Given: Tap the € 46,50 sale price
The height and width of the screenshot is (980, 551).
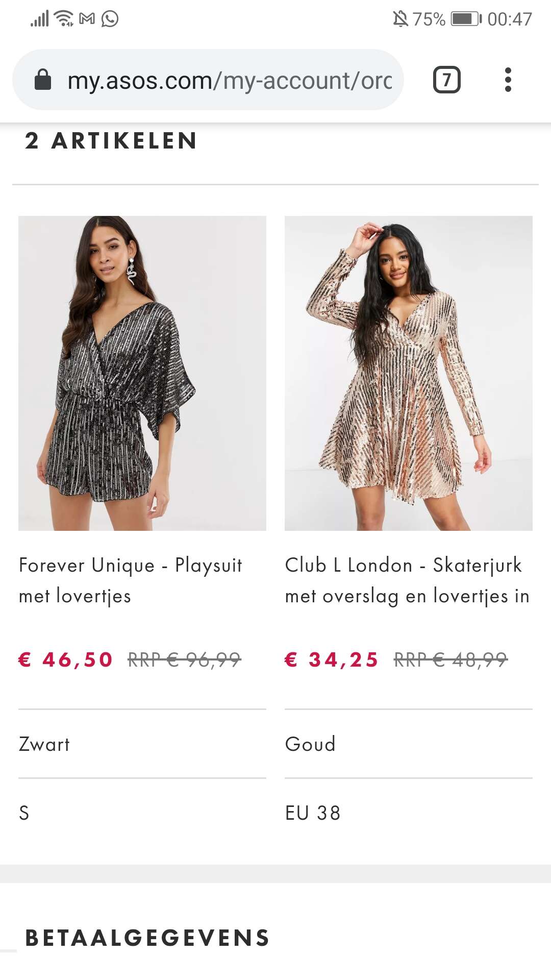Looking at the screenshot, I should [x=65, y=659].
